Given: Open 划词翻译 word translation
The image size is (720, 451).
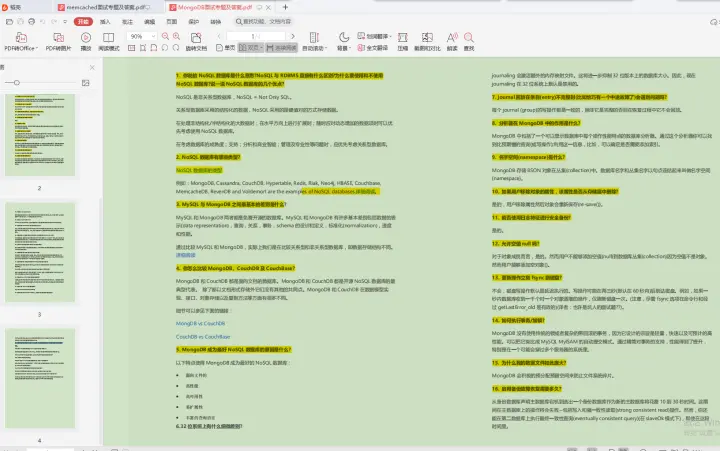Looking at the screenshot, I should 372,36.
